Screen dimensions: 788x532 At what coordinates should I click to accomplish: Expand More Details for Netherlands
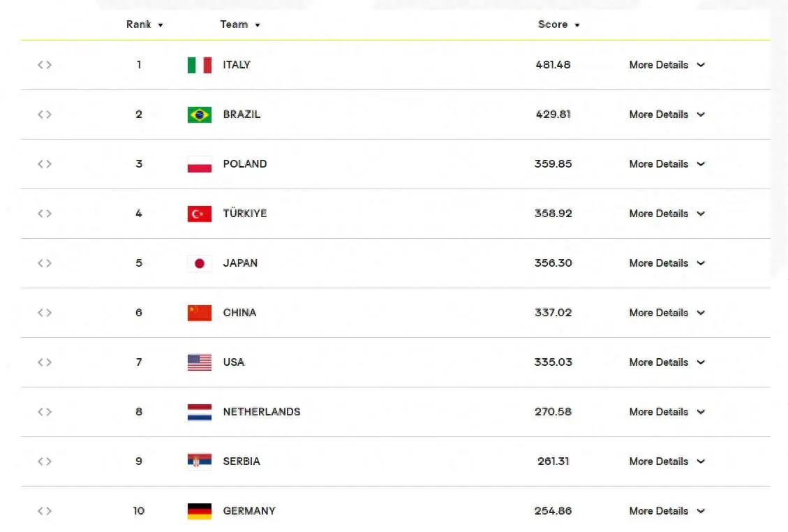[x=667, y=412]
